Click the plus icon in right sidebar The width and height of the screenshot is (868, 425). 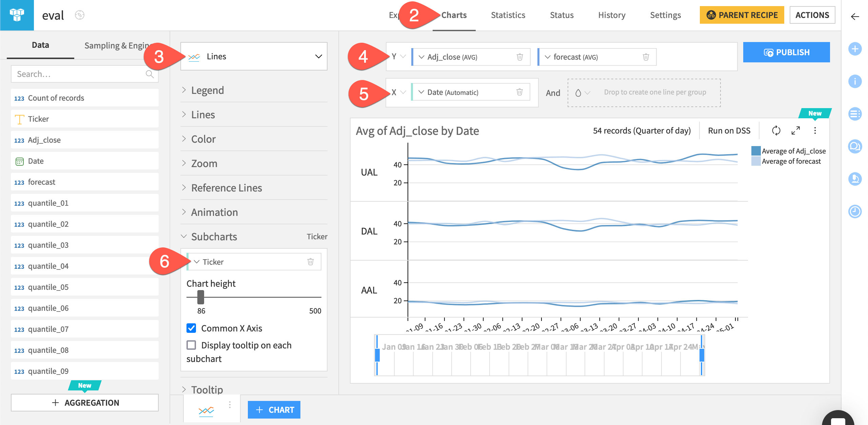pyautogui.click(x=855, y=49)
